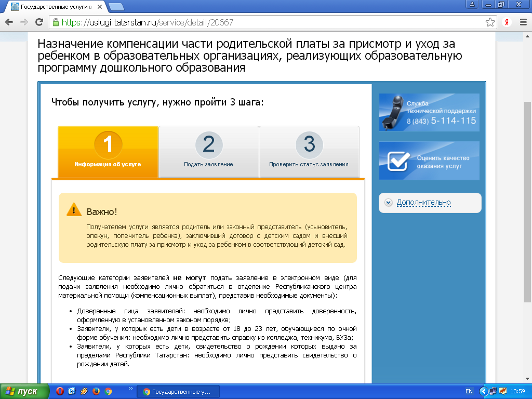Go to step 2 Подать заявление
Viewport: 532px width, 399px height.
coord(208,151)
